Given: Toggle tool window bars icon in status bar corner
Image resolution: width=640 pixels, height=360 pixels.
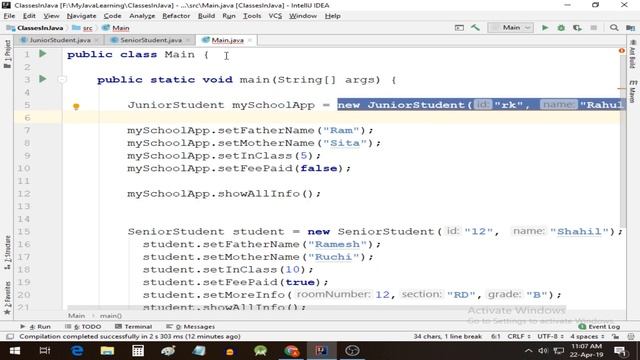Looking at the screenshot, I should [10, 337].
